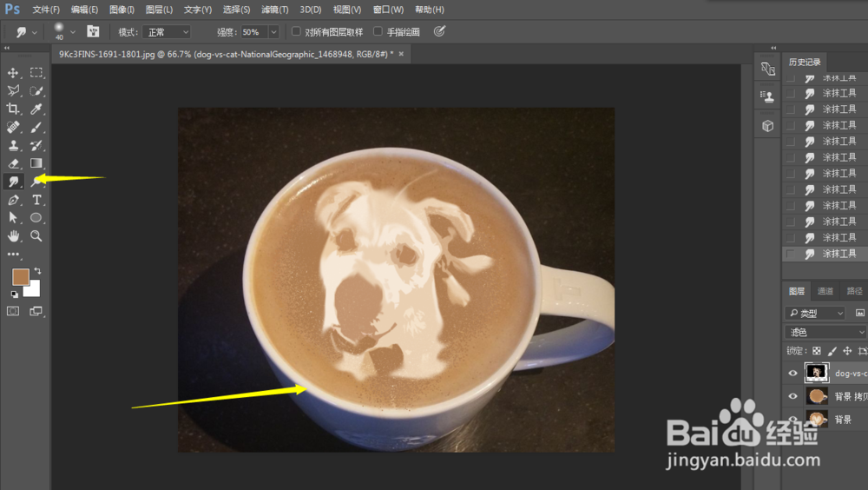Select the Hand tool

click(x=13, y=236)
